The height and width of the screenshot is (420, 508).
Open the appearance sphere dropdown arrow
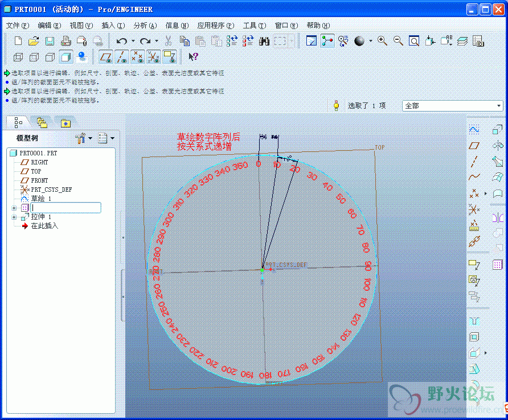[370, 41]
